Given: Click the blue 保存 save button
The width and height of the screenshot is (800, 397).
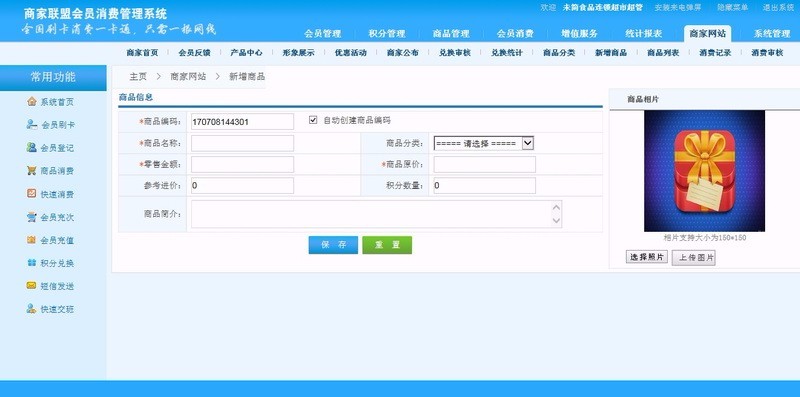Looking at the screenshot, I should pyautogui.click(x=333, y=245).
